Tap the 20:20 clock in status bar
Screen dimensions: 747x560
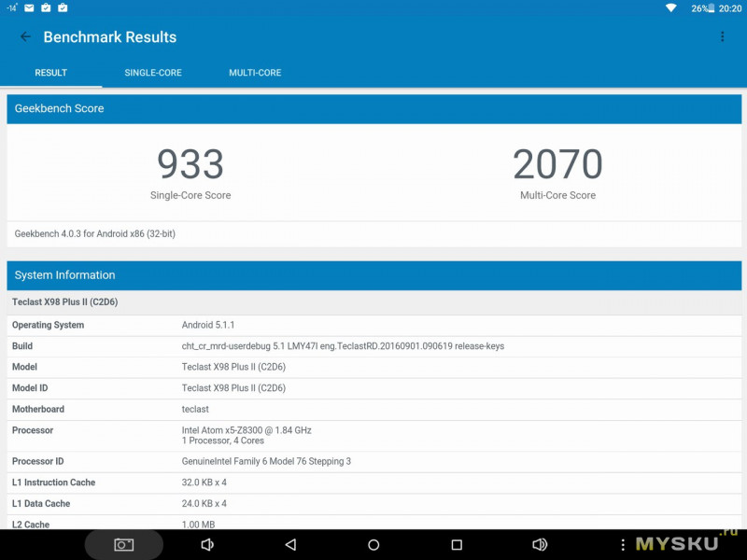[730, 8]
